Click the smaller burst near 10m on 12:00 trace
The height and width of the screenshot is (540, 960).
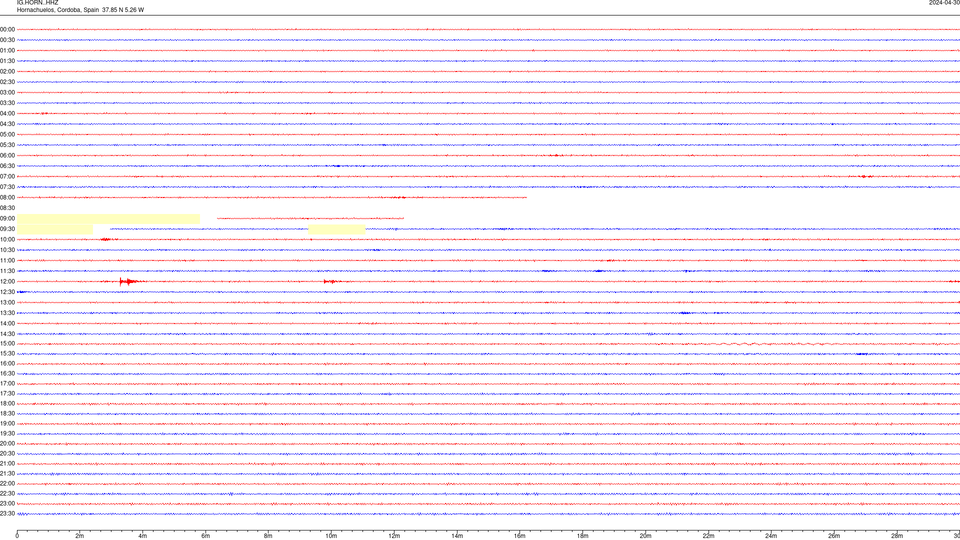331,282
